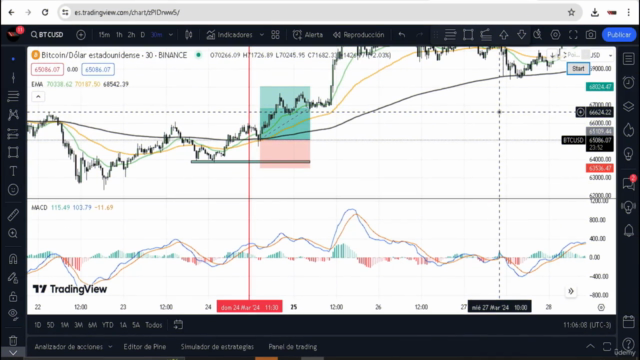Select the 1M date range
The image size is (640, 360).
coord(64,325)
